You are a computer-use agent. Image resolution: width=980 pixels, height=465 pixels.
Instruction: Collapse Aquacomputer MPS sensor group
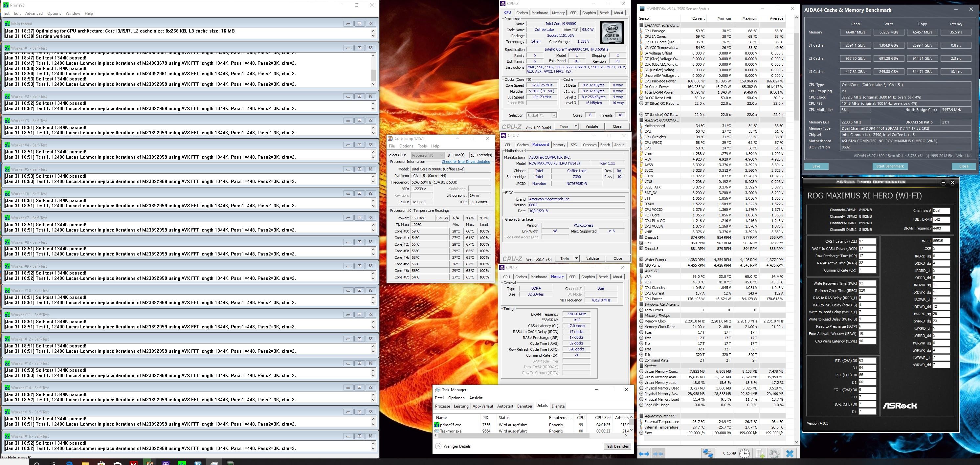(641, 416)
